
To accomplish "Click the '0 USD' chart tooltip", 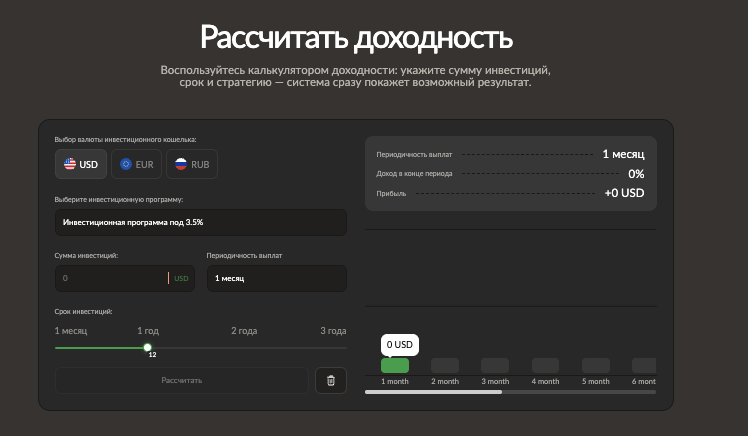I will 400,345.
